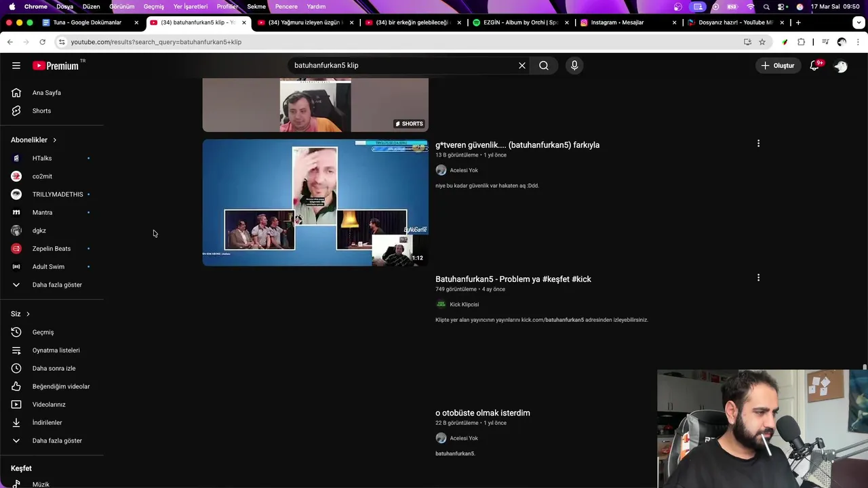The width and height of the screenshot is (868, 488).
Task: Go back with Chrome back arrow
Action: click(x=10, y=42)
